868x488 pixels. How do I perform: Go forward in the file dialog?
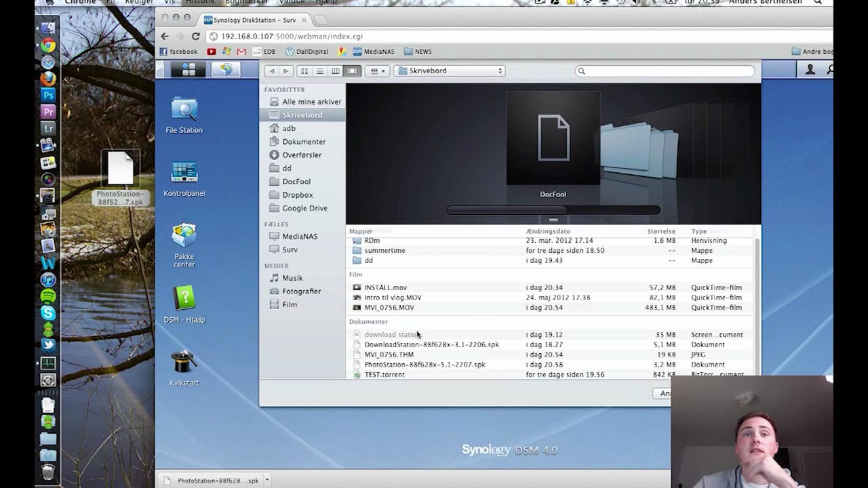[x=285, y=70]
